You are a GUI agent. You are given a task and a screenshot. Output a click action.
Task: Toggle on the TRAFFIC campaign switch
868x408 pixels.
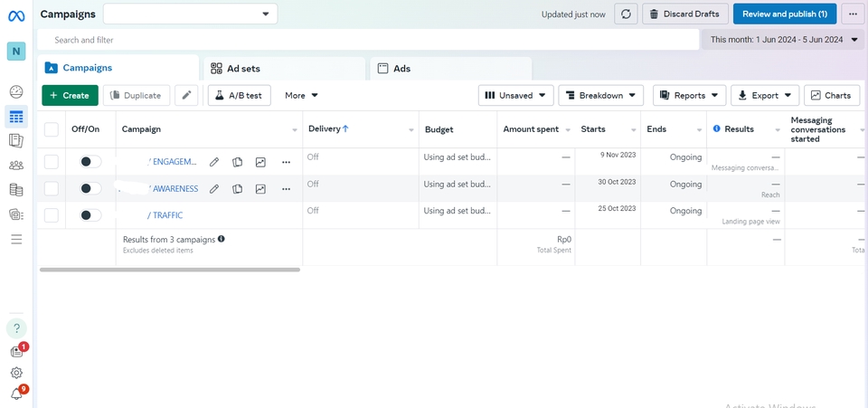(x=90, y=215)
